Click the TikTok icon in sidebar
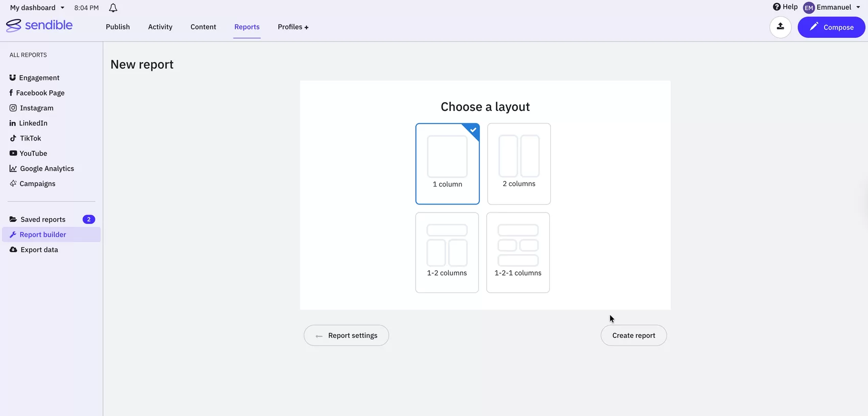This screenshot has height=416, width=868. [13, 138]
